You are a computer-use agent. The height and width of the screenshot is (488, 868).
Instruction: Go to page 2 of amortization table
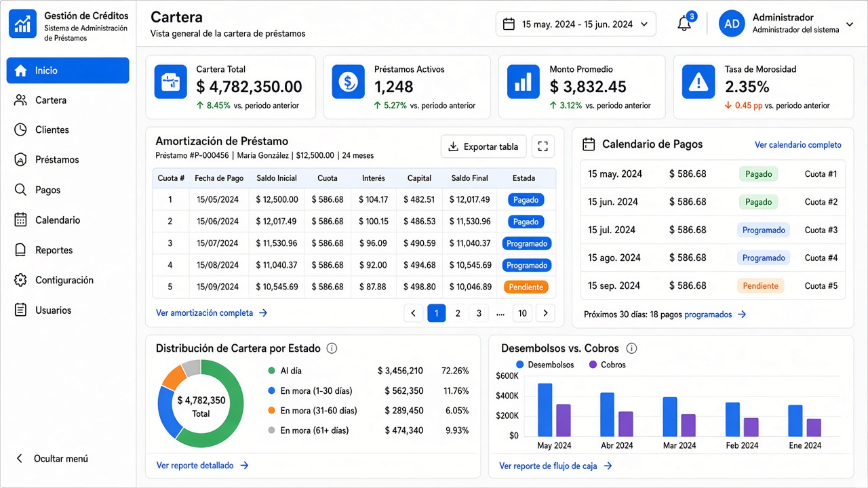(x=458, y=313)
